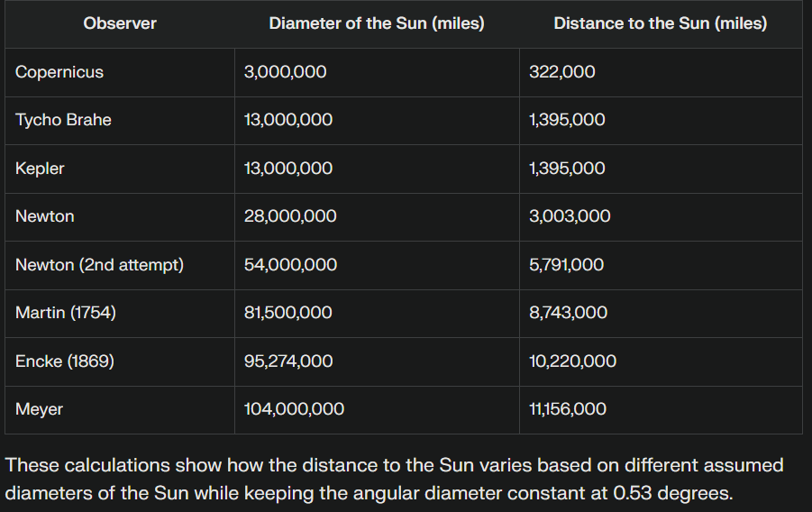Click the 11,156,000 distance cell
812x512 pixels.
click(x=568, y=409)
